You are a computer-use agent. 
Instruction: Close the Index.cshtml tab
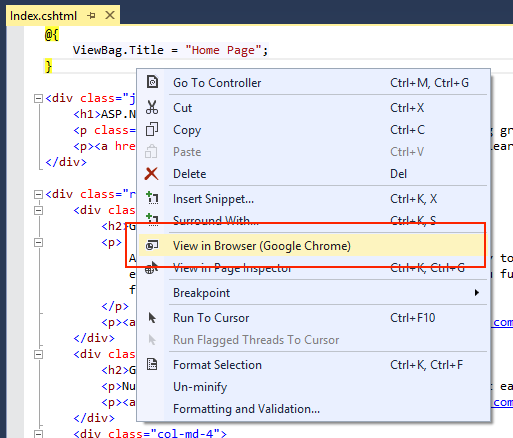[x=110, y=15]
